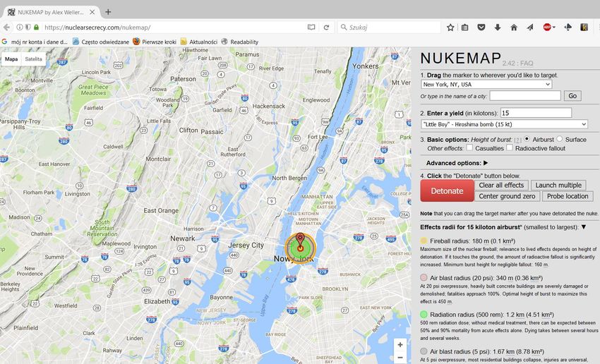Show bookmarks list icon
600x364 pixels.
(465, 28)
